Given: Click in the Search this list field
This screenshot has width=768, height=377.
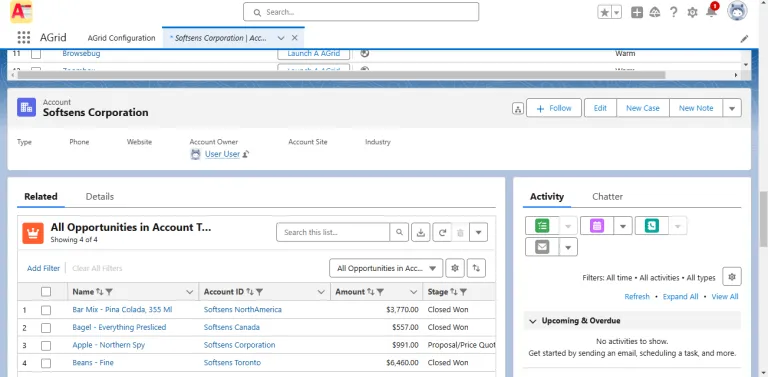Looking at the screenshot, I should pyautogui.click(x=333, y=232).
